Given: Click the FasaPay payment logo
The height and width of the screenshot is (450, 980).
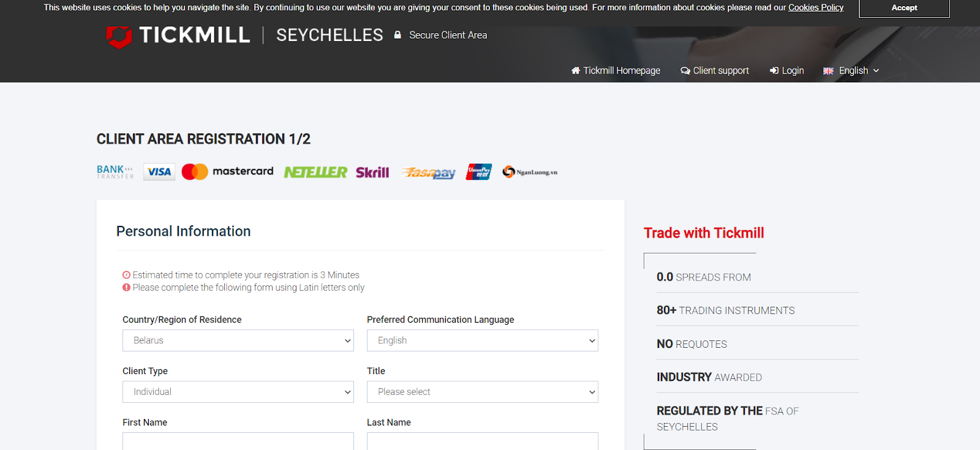Looking at the screenshot, I should pos(429,173).
